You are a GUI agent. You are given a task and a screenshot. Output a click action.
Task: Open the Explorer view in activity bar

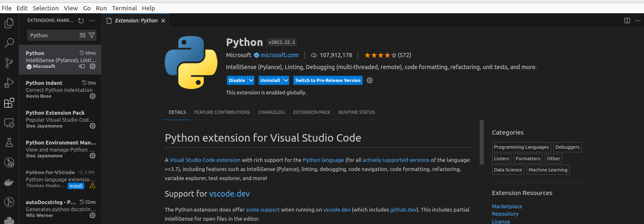(x=9, y=23)
